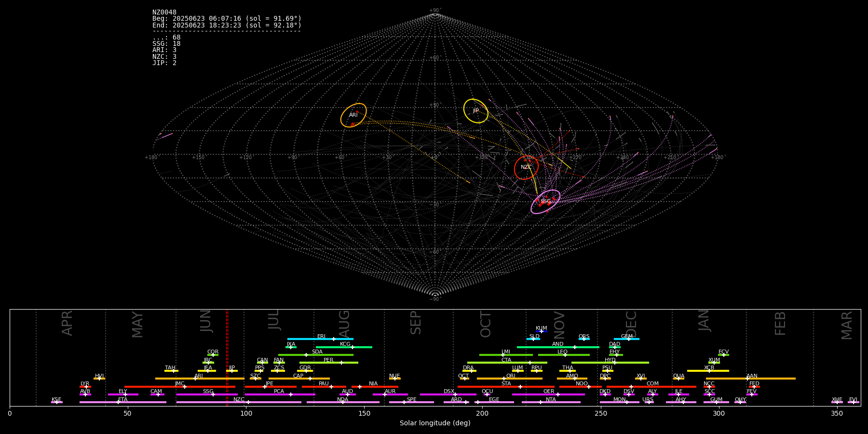Image resolution: width=868 pixels, height=434 pixels.
Task: Click the GEM shower bar label
Action: 627,337
